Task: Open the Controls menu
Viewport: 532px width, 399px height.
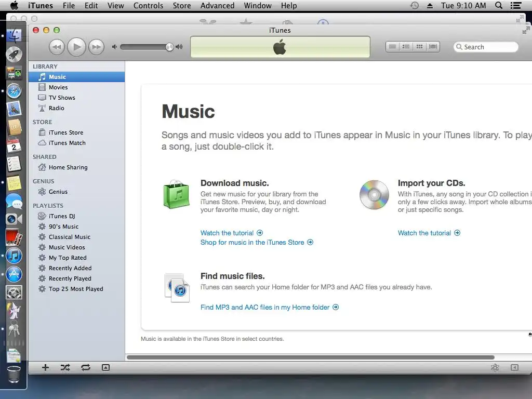Action: tap(148, 5)
